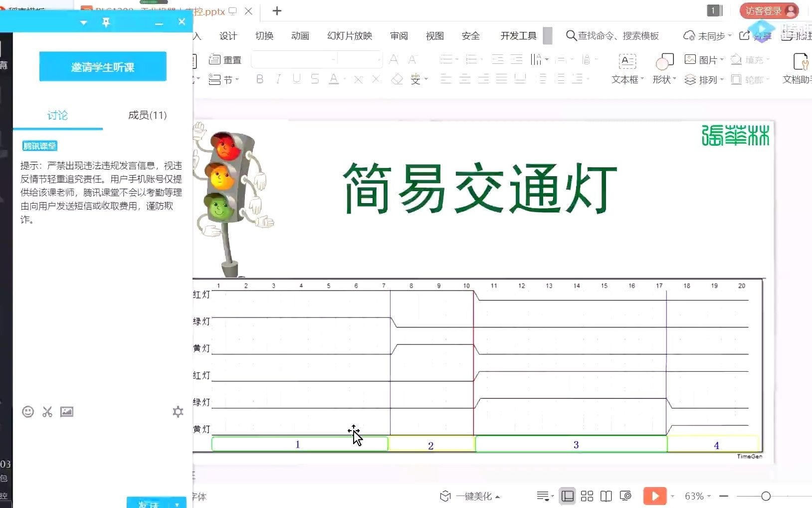Screen dimensions: 812x508
Task: Open the 幻灯片放映 slideshow ribbon tab
Action: pyautogui.click(x=350, y=36)
